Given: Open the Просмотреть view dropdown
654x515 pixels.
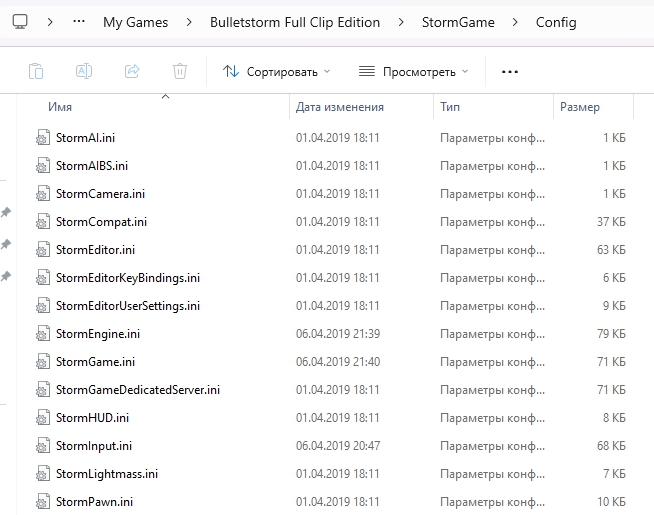Looking at the screenshot, I should pos(413,72).
